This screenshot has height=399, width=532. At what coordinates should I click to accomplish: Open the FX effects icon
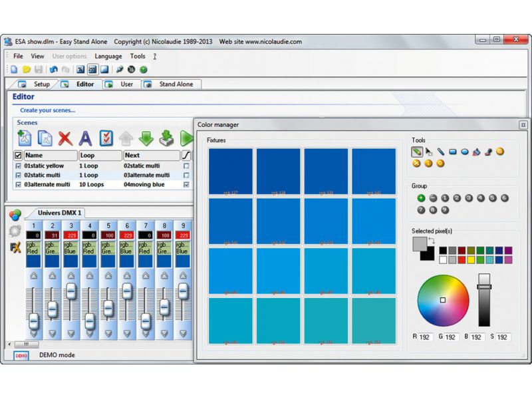pos(15,247)
